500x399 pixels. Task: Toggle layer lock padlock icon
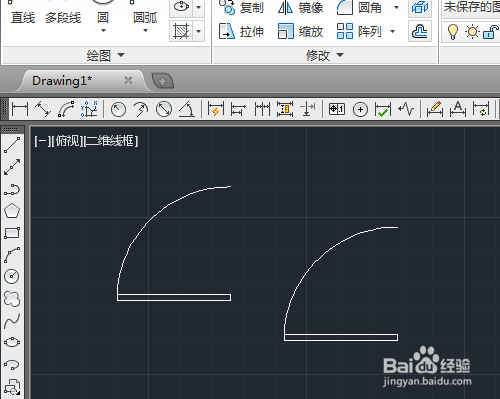[491, 32]
